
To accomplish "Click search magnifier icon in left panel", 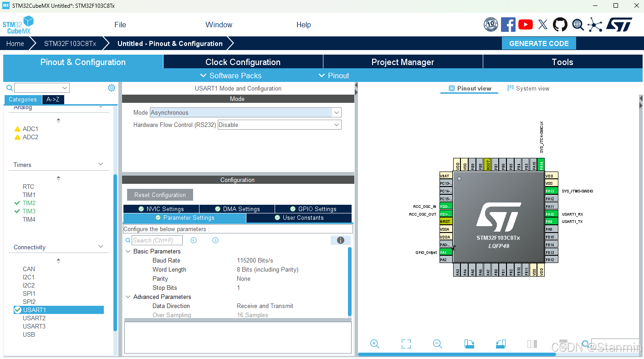I will (x=9, y=88).
